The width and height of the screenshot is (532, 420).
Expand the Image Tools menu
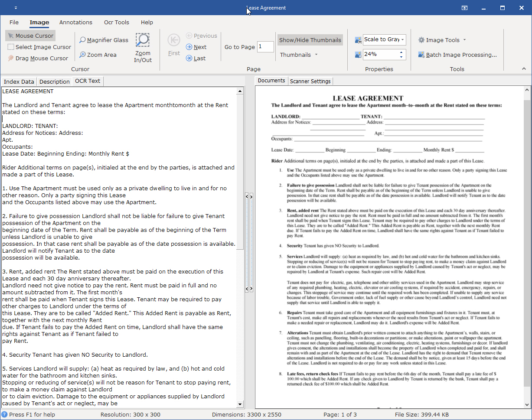(442, 39)
